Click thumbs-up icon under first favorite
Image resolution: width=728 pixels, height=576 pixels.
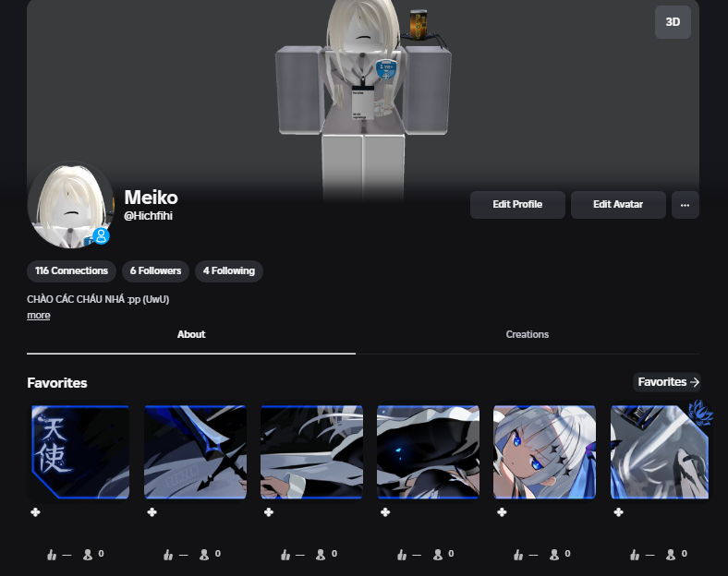pyautogui.click(x=53, y=555)
